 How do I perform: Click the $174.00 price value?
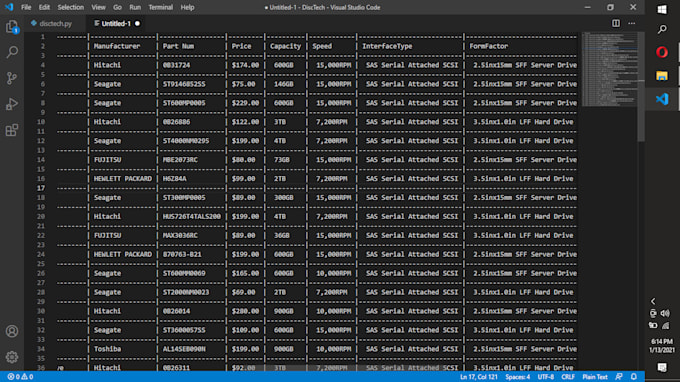[x=245, y=65]
